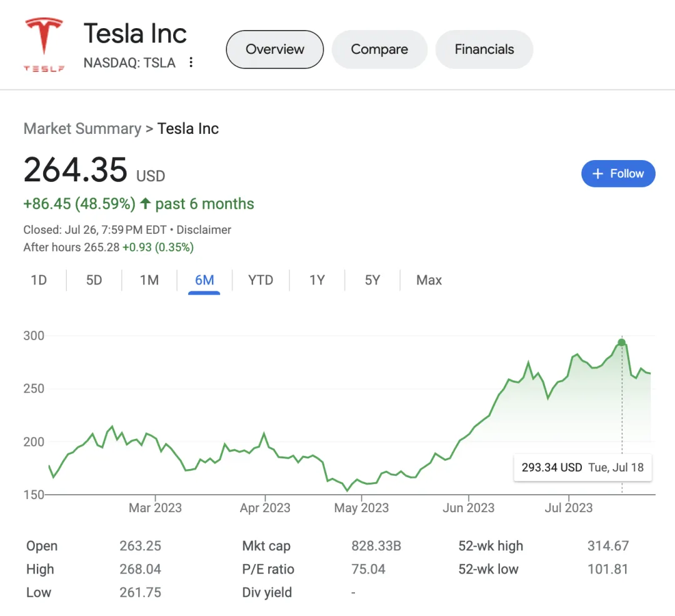
Task: Show the 1M chart range
Action: coord(149,280)
